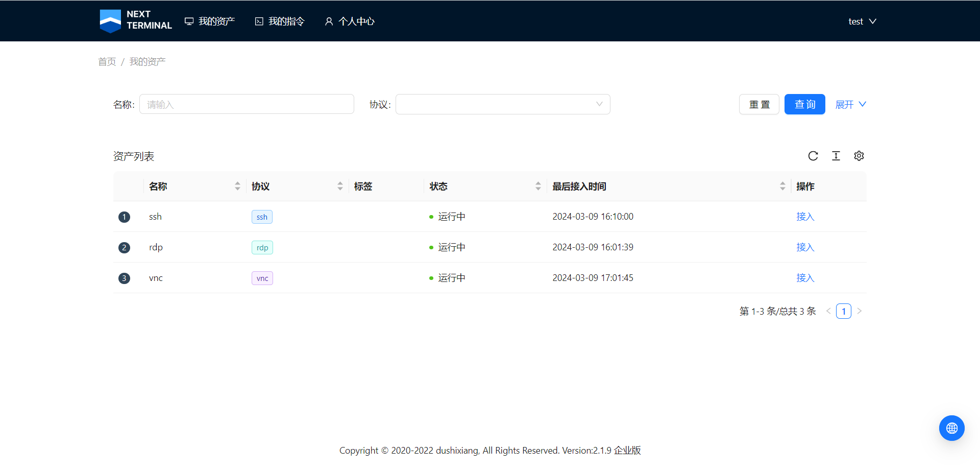Click timestamp 2024-03-09 16:10:00

point(593,217)
